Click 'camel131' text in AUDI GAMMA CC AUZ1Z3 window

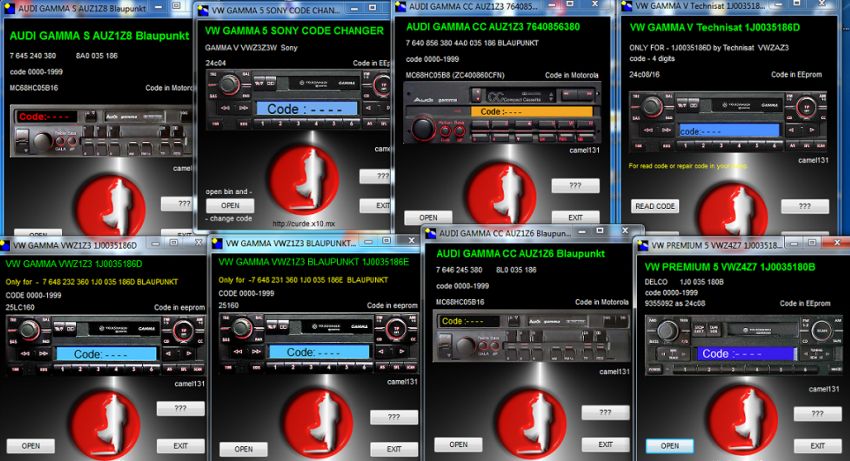pos(584,150)
